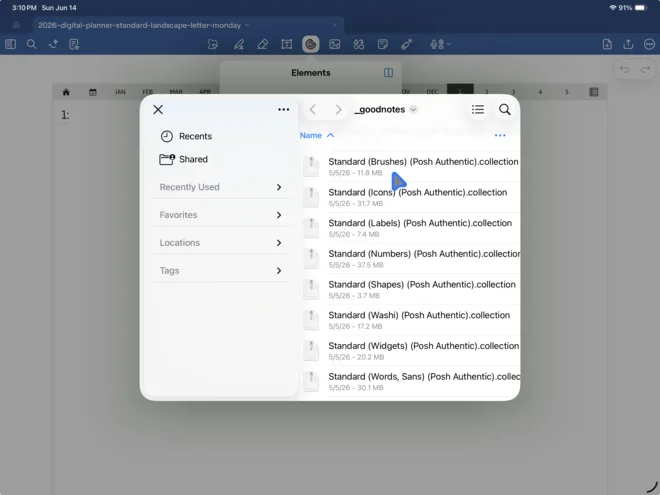
Task: Go to the home library icon
Action: [x=16, y=25]
